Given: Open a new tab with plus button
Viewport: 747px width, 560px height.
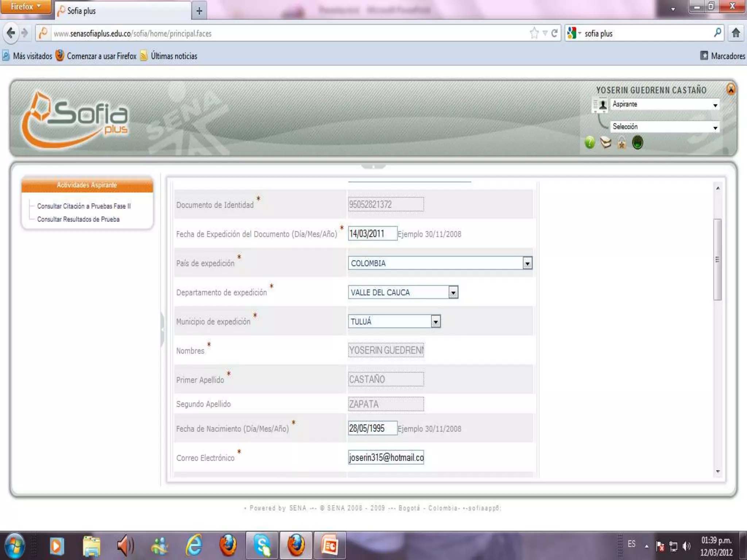Looking at the screenshot, I should [x=199, y=11].
